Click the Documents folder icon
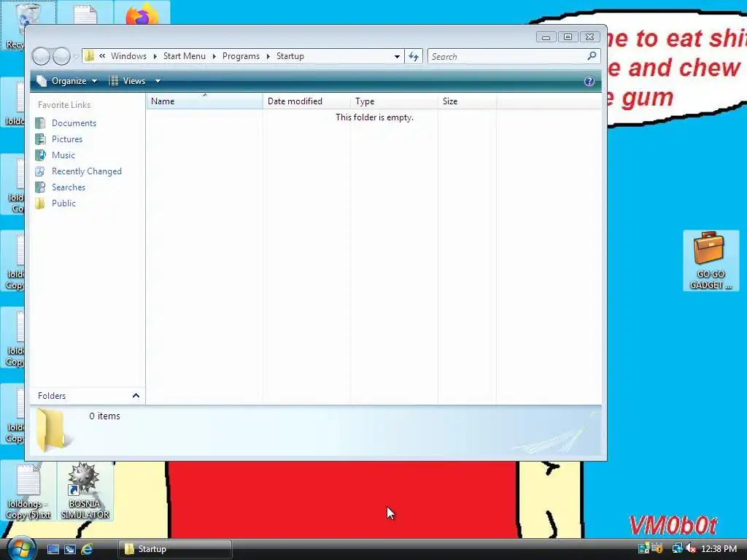The width and height of the screenshot is (747, 560). [x=41, y=122]
